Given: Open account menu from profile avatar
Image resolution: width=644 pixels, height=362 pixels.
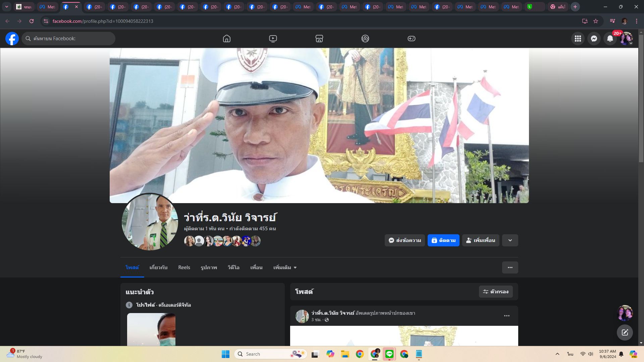Looking at the screenshot, I should [626, 39].
